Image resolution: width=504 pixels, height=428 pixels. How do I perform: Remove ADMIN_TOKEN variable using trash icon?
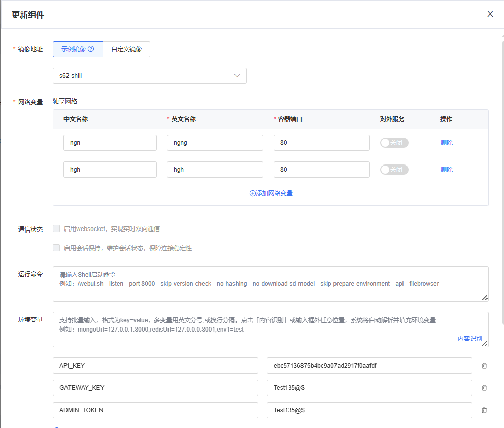click(x=484, y=410)
